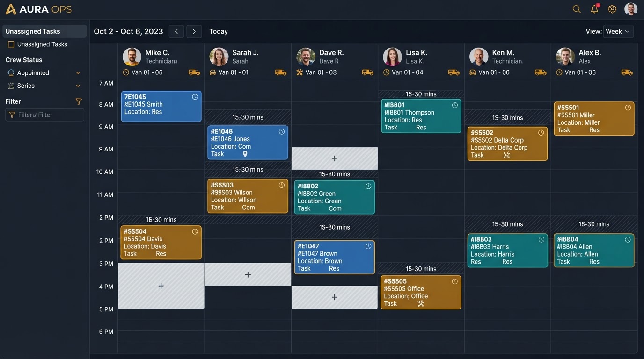Click the van truck icon under Ken M.

point(541,72)
